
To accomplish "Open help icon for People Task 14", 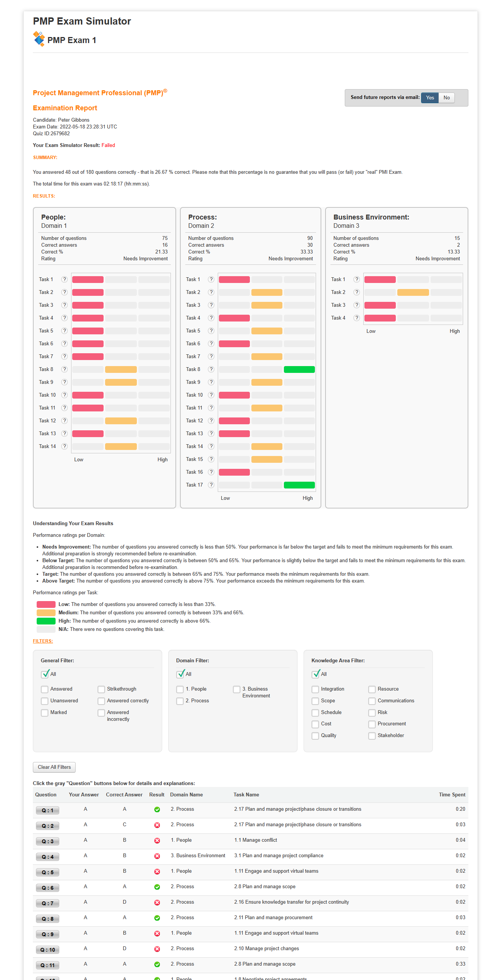I will tap(65, 446).
